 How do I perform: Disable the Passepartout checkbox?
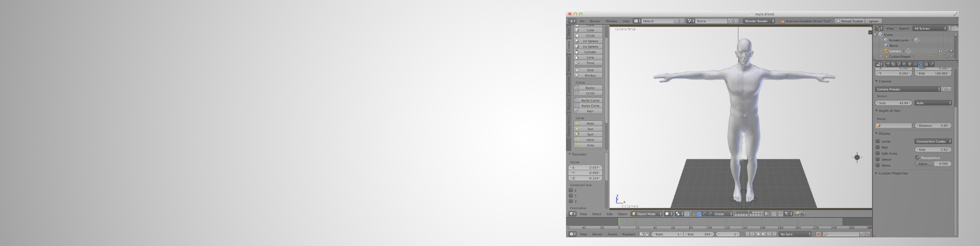tap(917, 158)
